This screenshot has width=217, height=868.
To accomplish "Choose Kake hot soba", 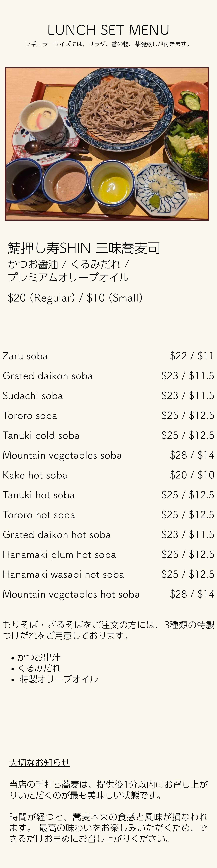I will point(108,475).
